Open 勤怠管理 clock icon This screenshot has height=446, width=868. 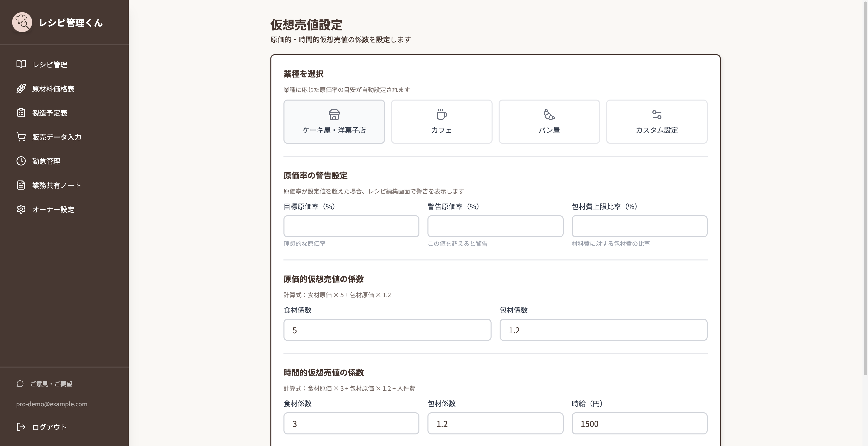pyautogui.click(x=21, y=161)
